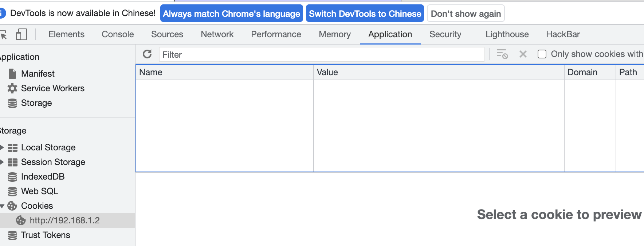The height and width of the screenshot is (246, 644).
Task: Click the clear all cookies icon
Action: click(x=502, y=54)
